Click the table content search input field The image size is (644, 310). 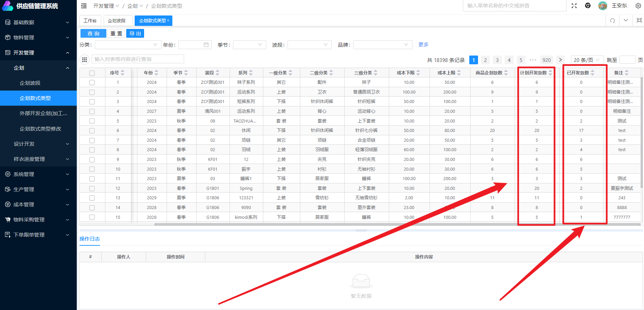[x=138, y=59]
